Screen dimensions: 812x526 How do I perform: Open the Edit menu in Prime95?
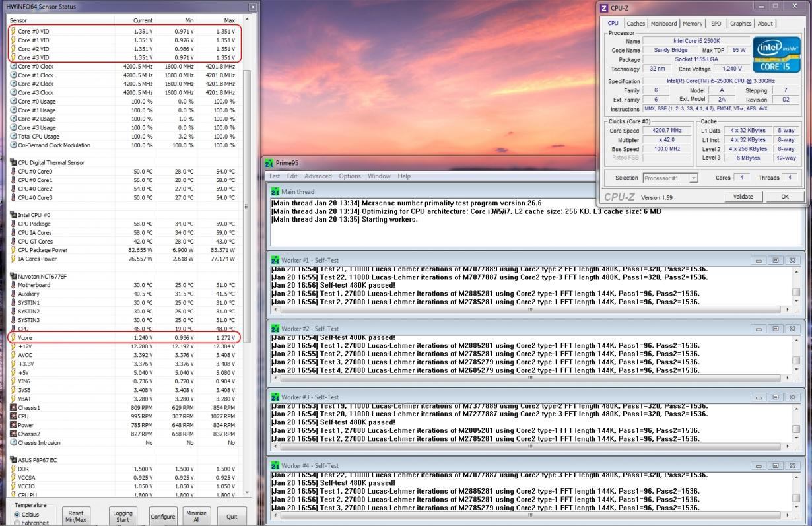pos(292,176)
